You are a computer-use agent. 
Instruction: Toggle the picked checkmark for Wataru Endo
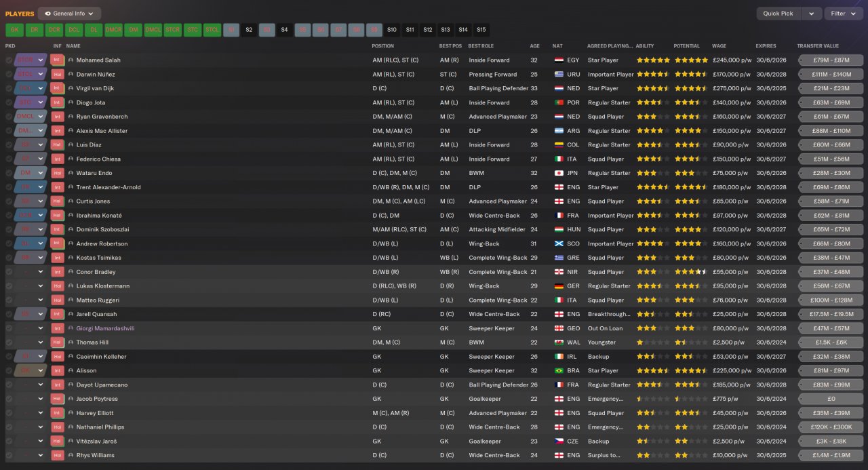[9, 173]
